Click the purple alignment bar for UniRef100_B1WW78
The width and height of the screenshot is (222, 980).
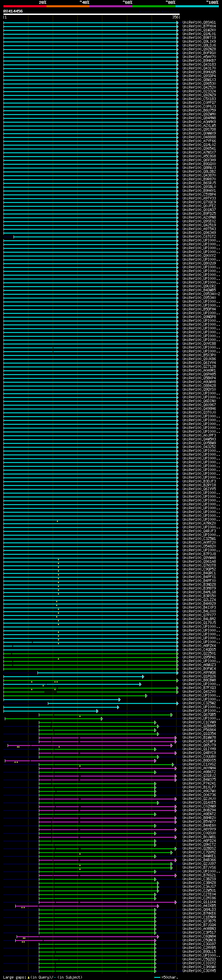(108, 738)
